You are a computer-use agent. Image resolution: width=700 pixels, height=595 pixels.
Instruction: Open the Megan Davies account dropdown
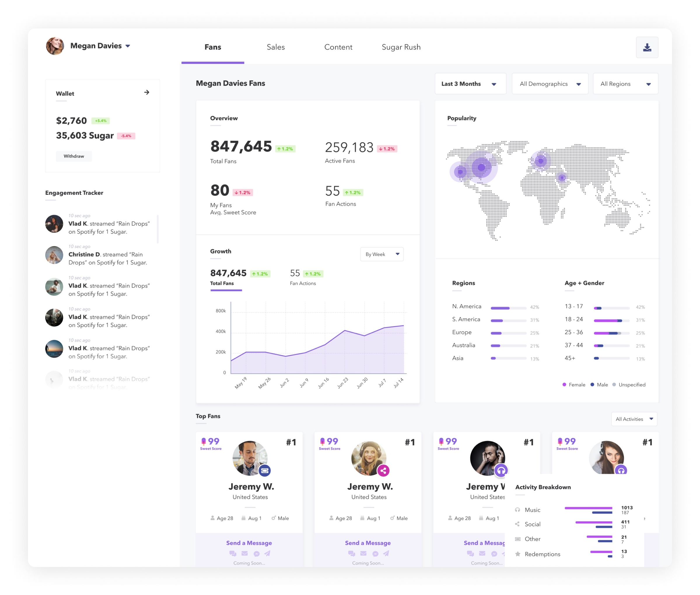[128, 46]
